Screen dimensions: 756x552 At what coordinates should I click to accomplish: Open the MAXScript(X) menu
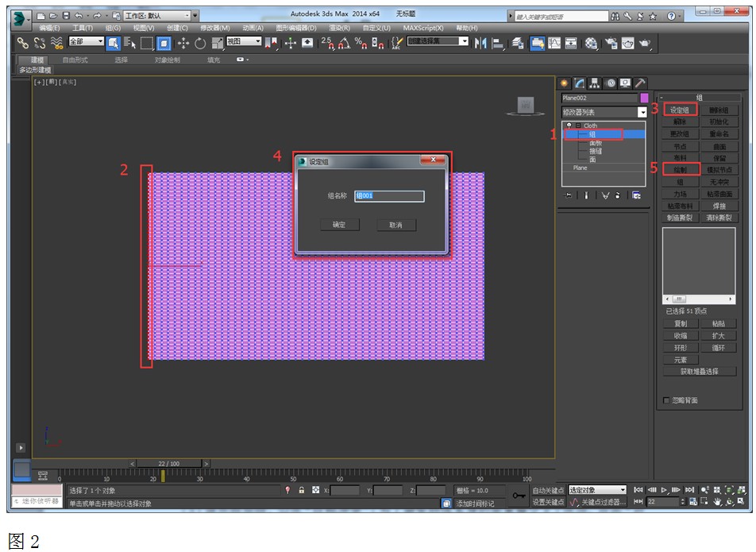click(423, 28)
